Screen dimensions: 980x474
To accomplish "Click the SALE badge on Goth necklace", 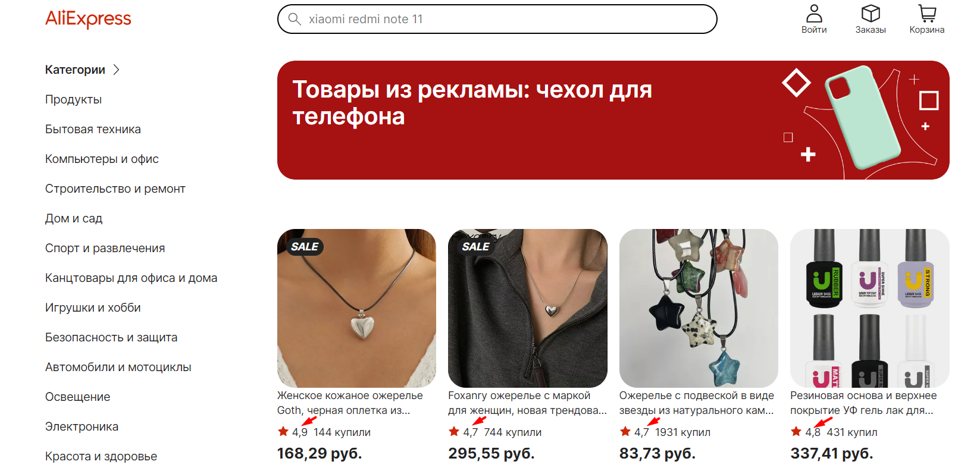I will coord(305,247).
